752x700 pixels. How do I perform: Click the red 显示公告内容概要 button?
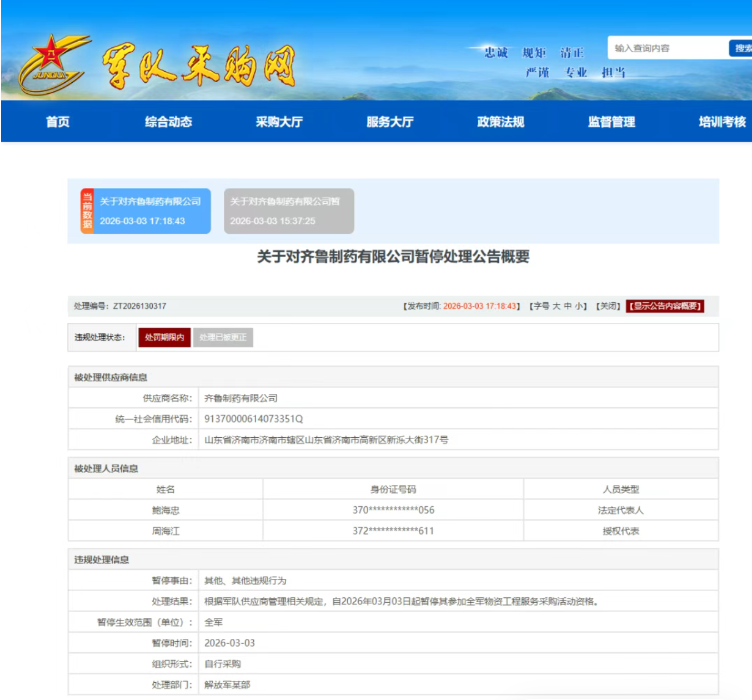[x=665, y=306]
